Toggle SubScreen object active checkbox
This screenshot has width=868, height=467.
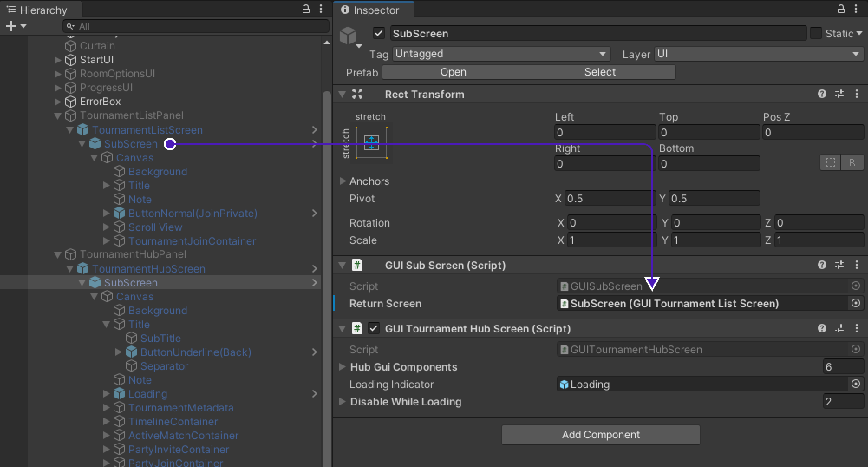[379, 33]
